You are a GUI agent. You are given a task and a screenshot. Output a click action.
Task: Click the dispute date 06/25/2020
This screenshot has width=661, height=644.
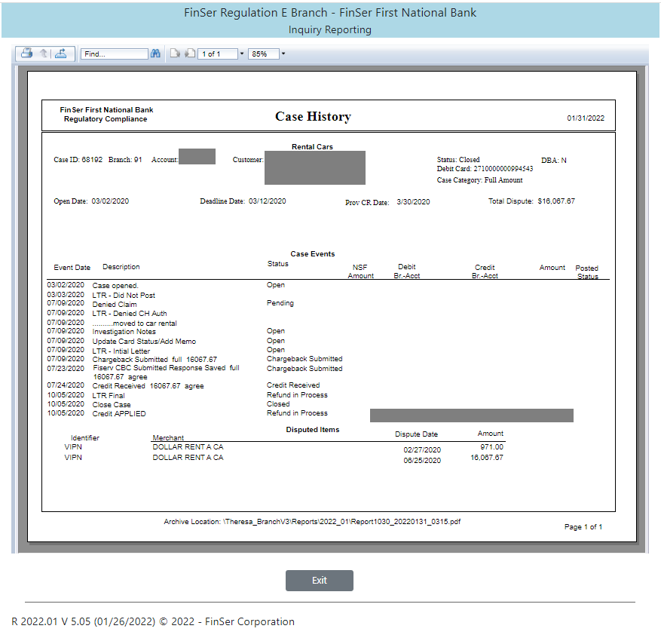tap(422, 461)
